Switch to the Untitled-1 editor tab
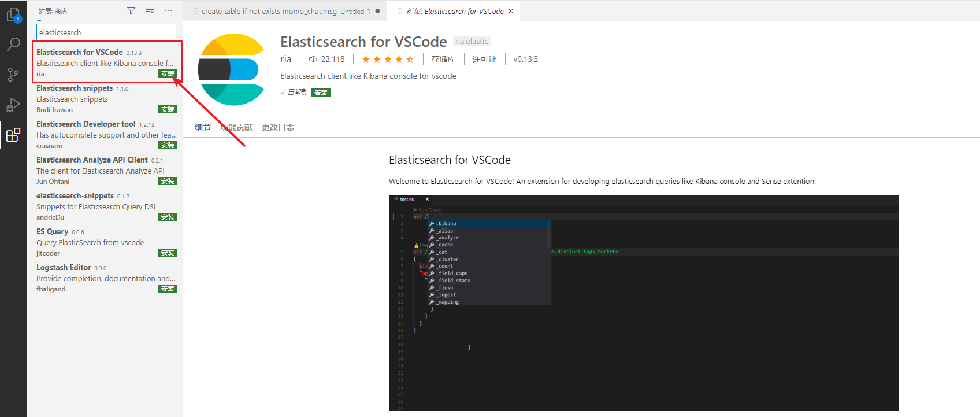980x417 pixels. click(x=285, y=11)
